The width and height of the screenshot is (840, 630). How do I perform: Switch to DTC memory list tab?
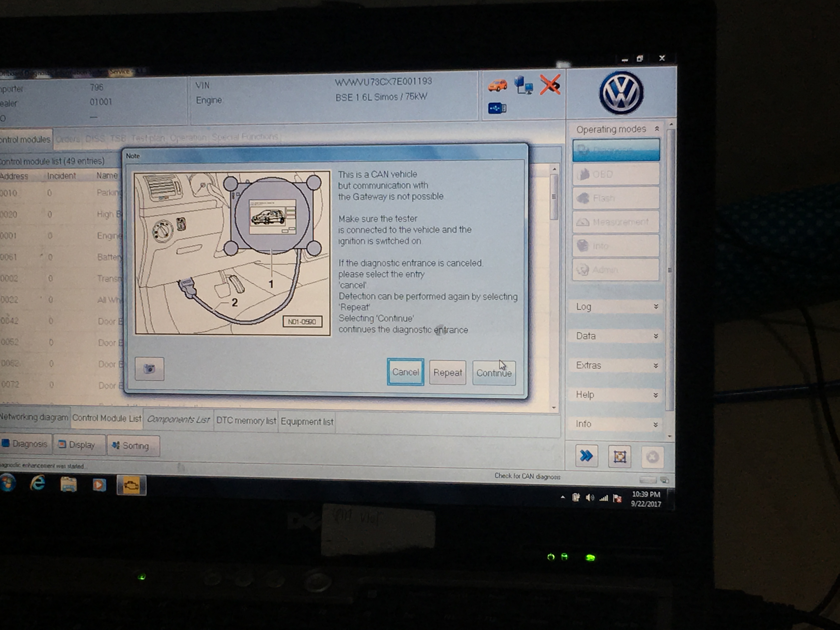(x=246, y=421)
